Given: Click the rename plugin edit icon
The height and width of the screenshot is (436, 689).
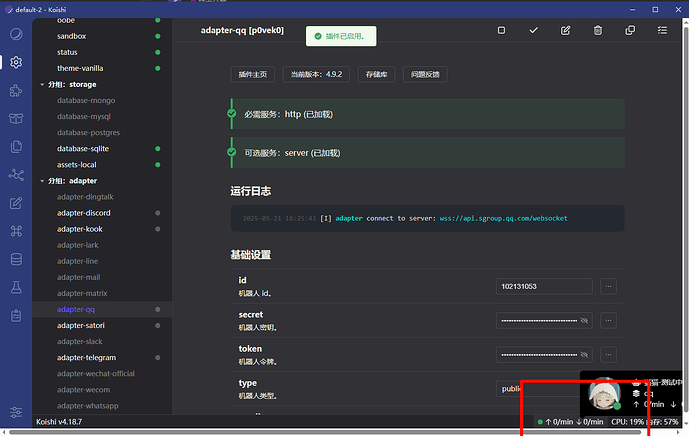Looking at the screenshot, I should coord(566,30).
